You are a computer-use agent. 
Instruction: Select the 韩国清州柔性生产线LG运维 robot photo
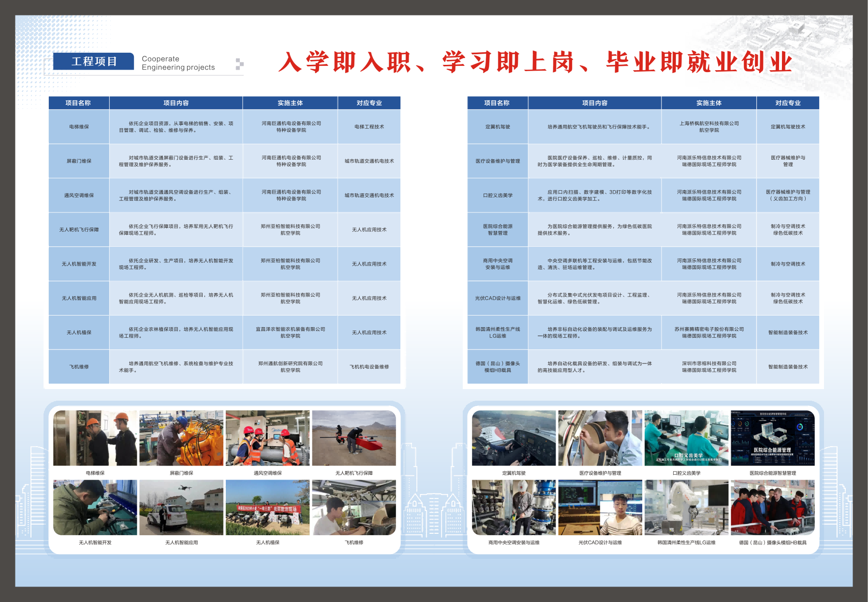[686, 507]
